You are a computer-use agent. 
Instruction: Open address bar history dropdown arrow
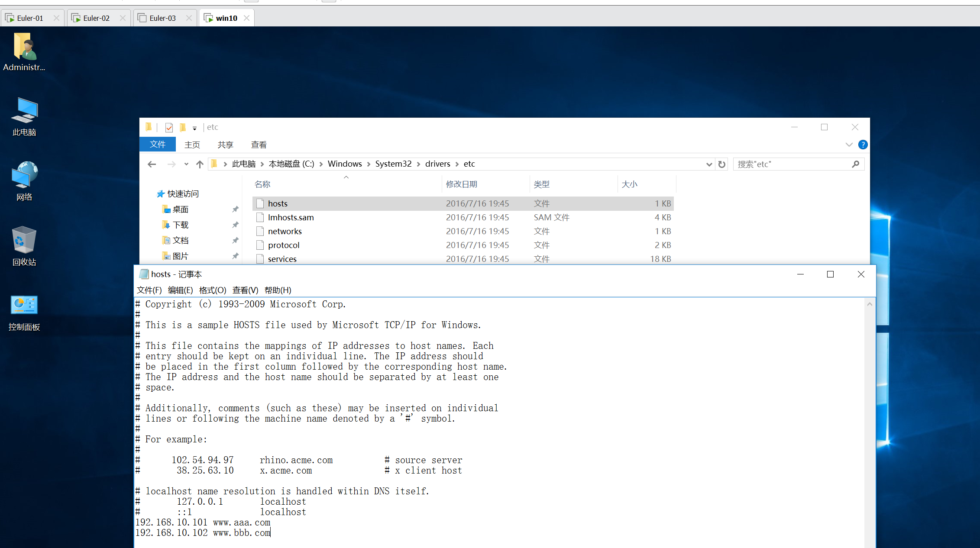point(709,164)
